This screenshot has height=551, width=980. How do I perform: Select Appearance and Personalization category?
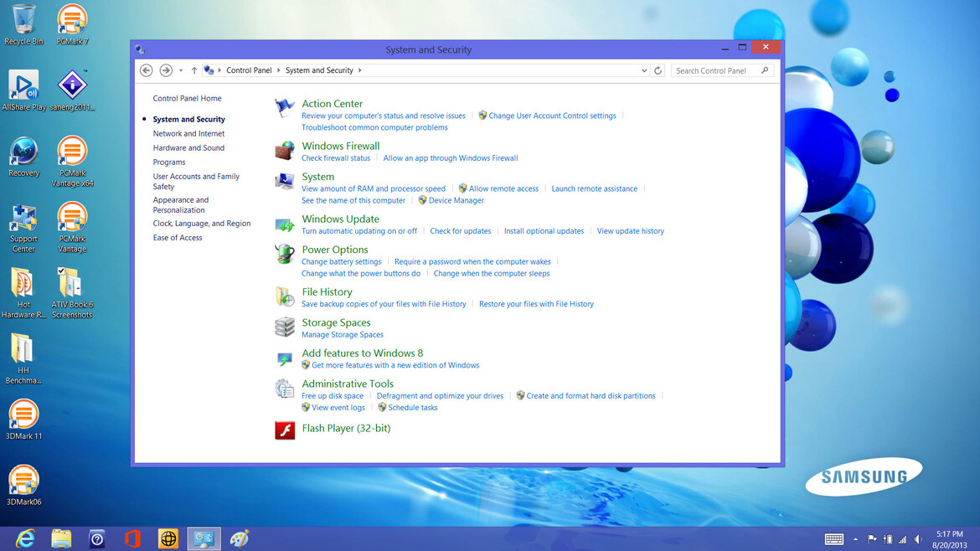click(181, 205)
